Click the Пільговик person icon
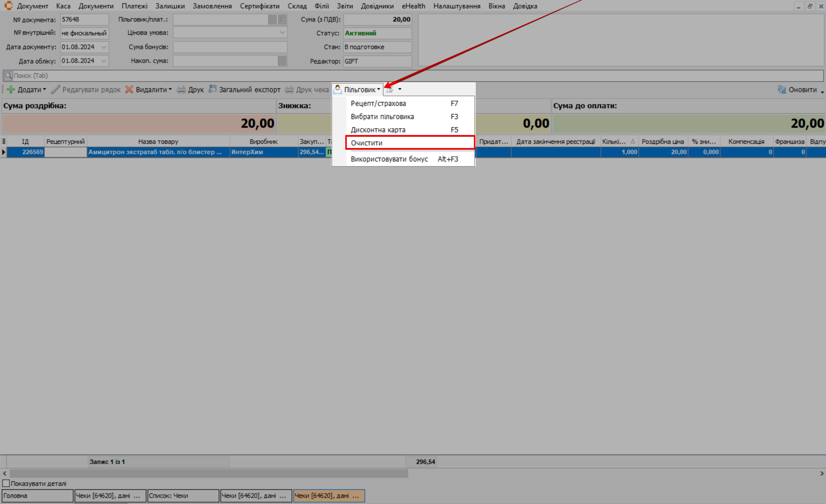This screenshot has width=826, height=504. click(x=338, y=89)
